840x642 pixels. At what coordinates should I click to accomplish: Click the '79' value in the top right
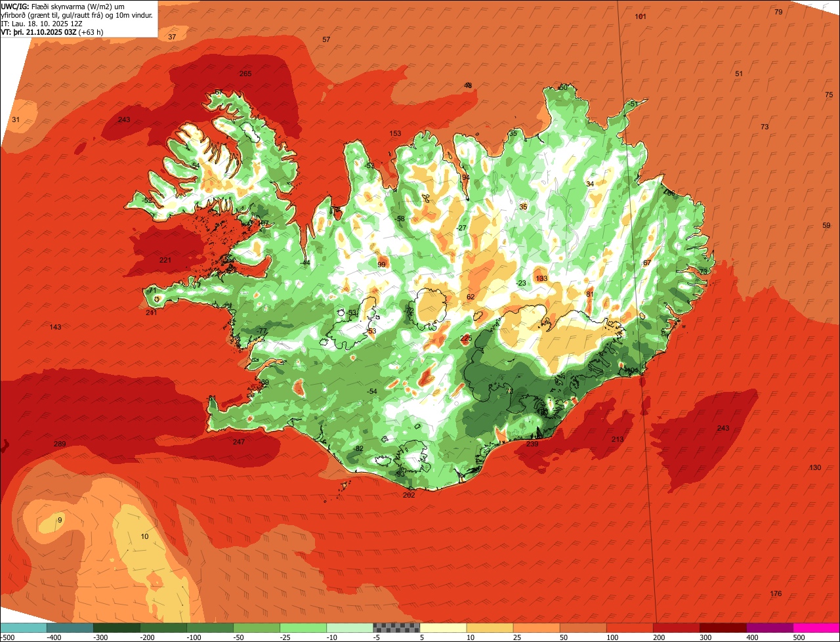click(778, 12)
